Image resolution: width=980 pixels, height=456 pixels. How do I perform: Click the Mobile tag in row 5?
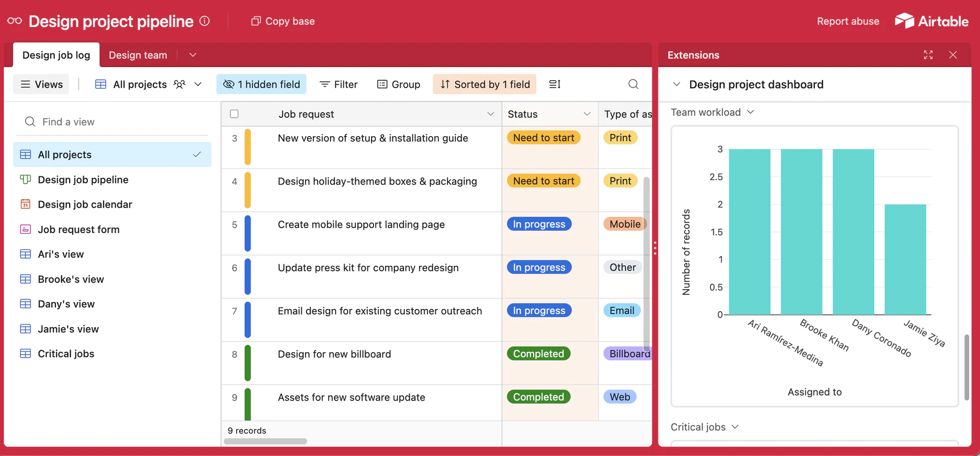pyautogui.click(x=625, y=224)
